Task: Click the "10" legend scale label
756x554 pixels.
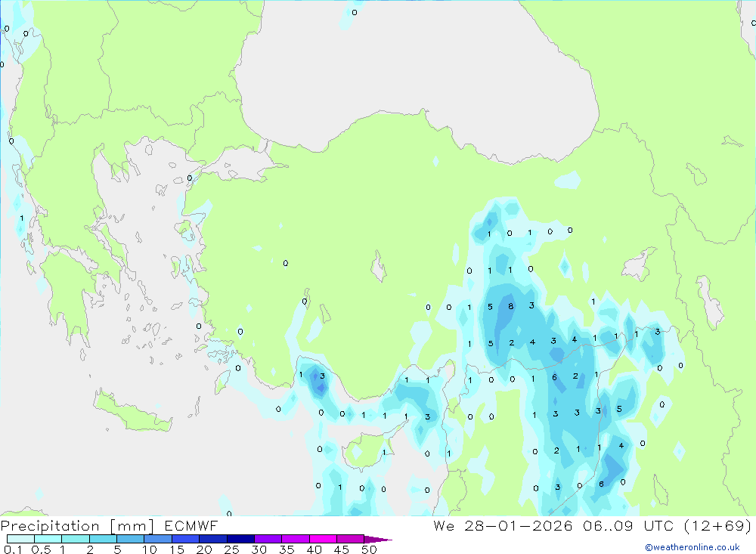Action: (x=150, y=549)
